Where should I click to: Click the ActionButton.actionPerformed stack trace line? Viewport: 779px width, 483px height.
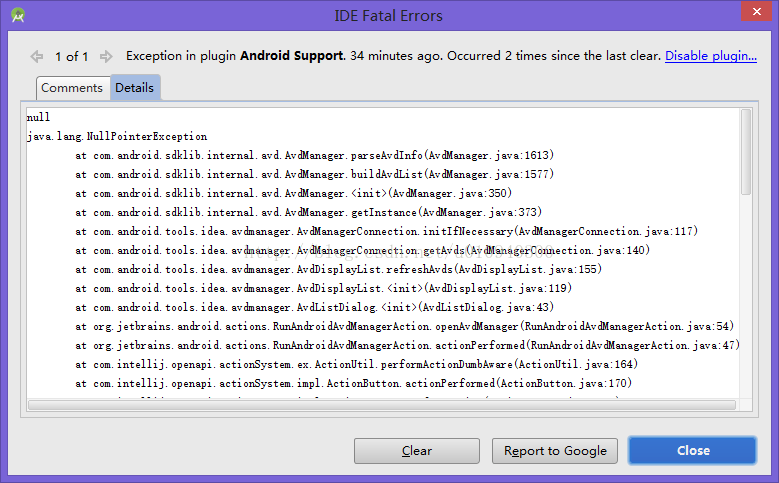[353, 383]
